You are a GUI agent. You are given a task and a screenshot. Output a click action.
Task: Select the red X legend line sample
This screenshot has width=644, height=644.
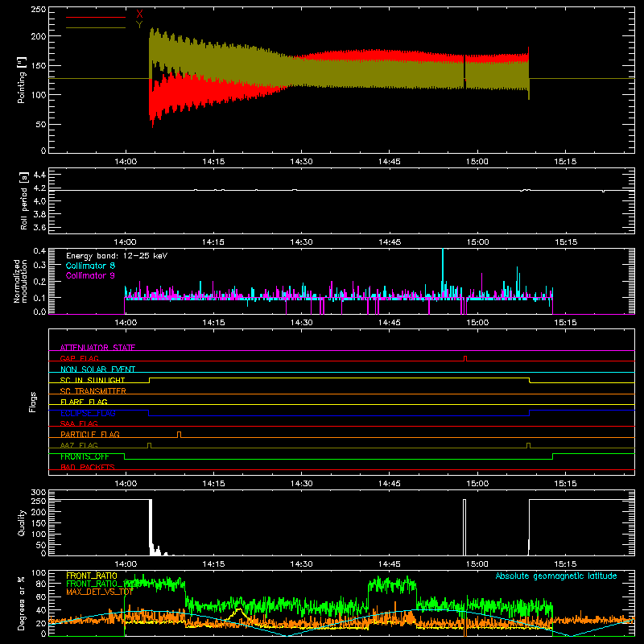point(96,17)
